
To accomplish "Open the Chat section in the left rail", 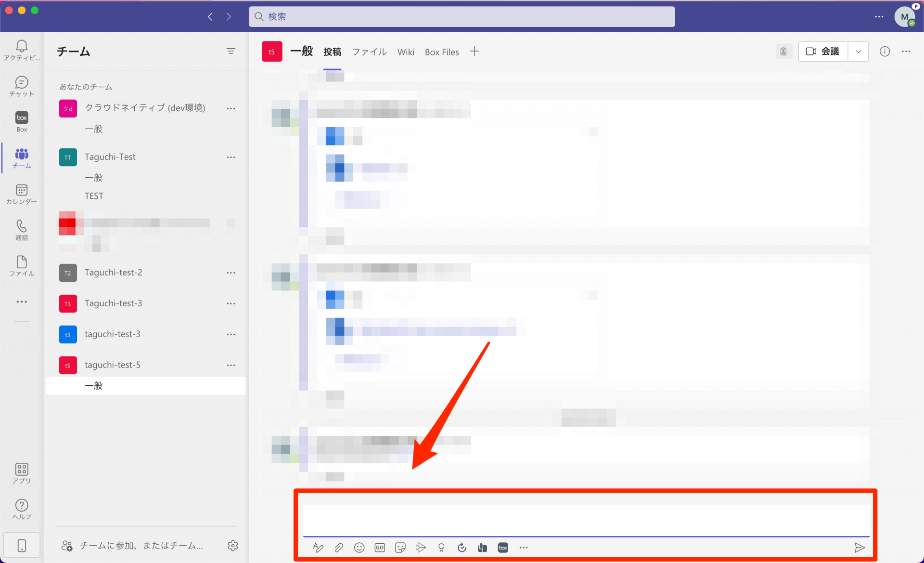I will point(21,86).
